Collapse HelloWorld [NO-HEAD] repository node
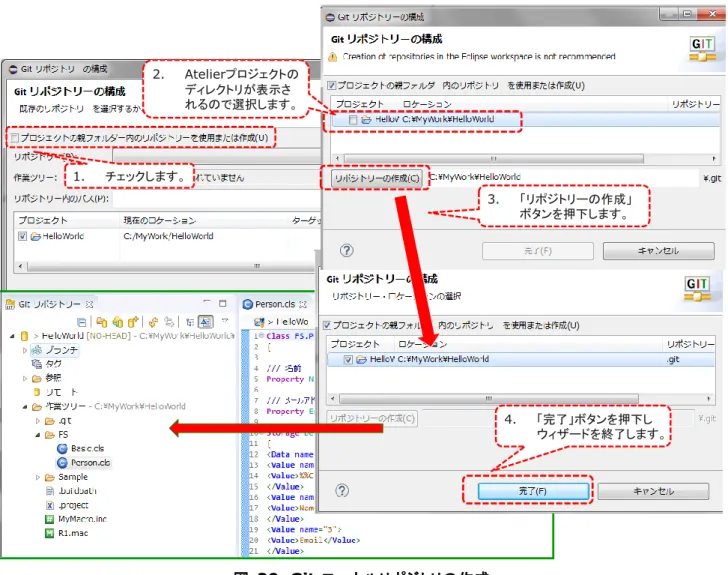728x575 pixels. pos(13,336)
